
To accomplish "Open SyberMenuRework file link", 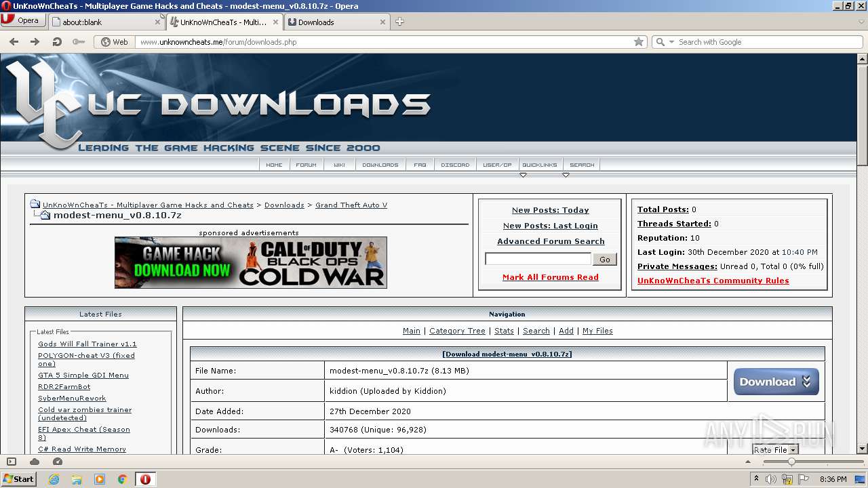I will [x=72, y=398].
